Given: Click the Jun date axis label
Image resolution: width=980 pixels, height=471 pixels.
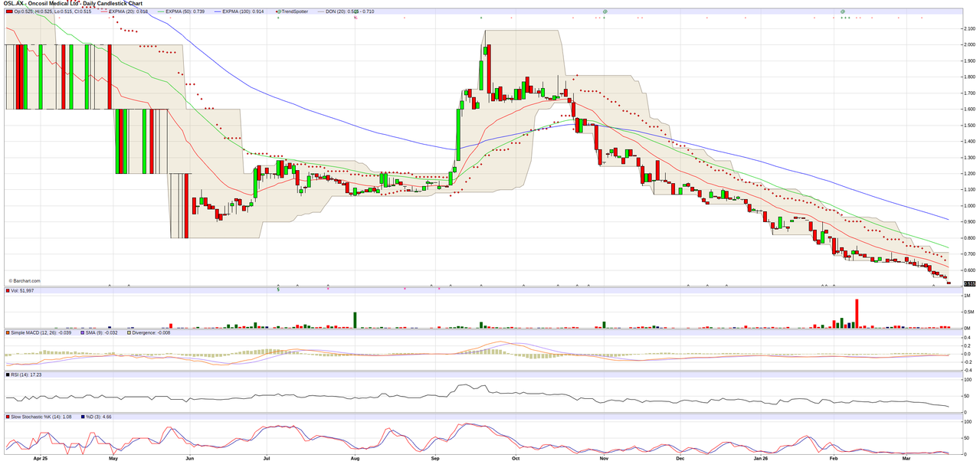Looking at the screenshot, I should [189, 459].
